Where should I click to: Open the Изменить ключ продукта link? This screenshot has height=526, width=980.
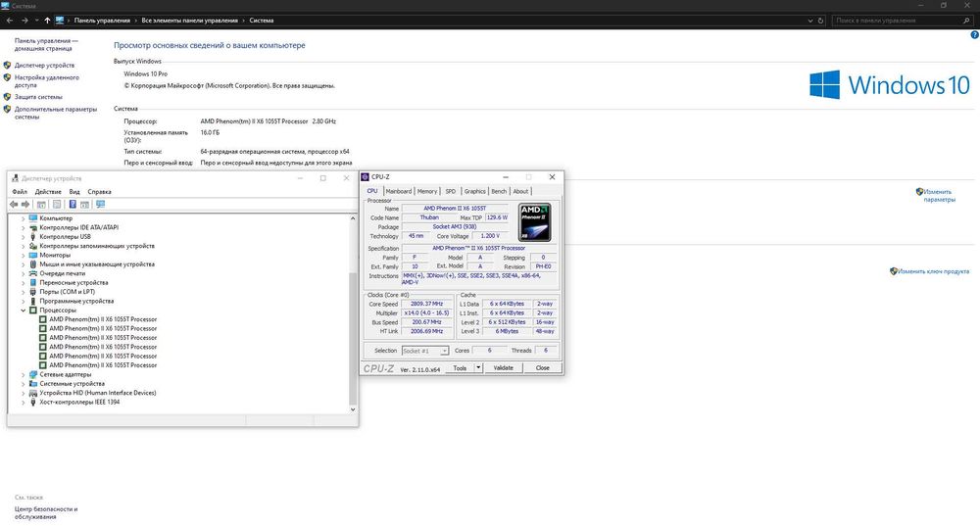[x=933, y=271]
